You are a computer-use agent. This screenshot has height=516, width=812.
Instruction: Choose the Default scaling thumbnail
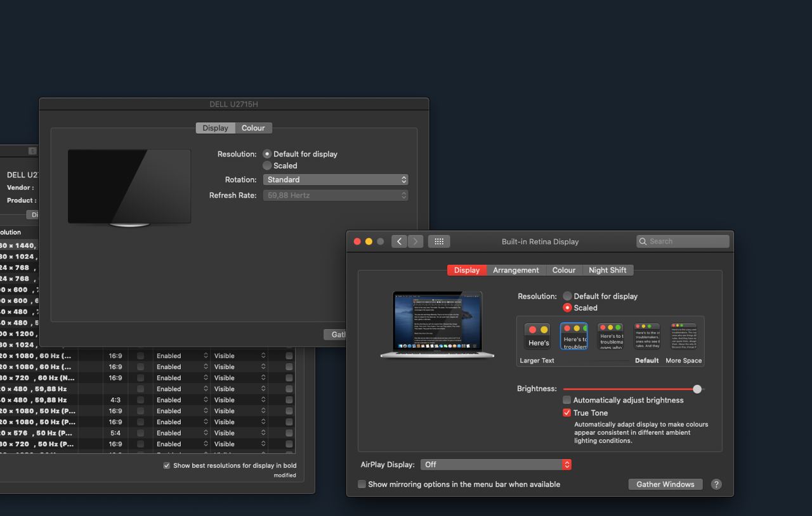[x=647, y=337]
